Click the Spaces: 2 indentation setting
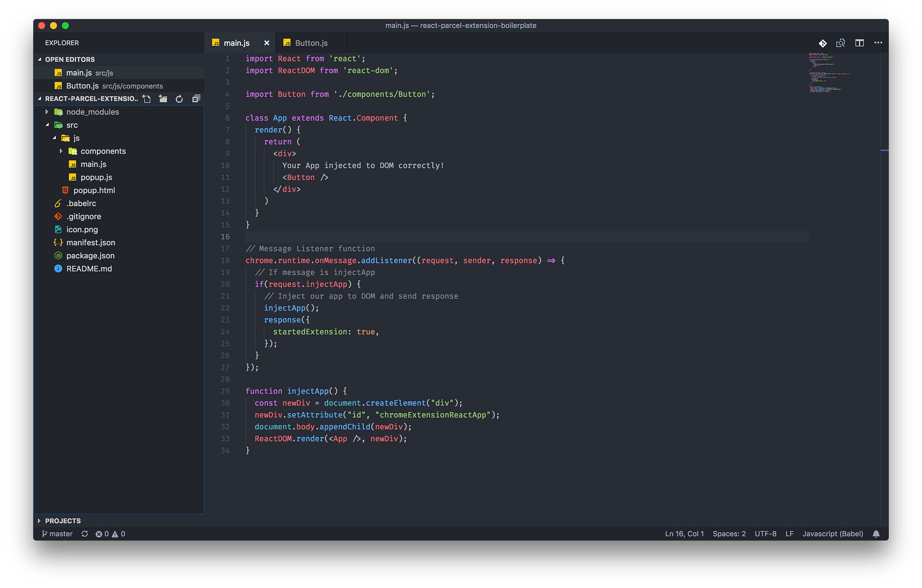Viewport: 922px width, 588px height. pyautogui.click(x=729, y=534)
